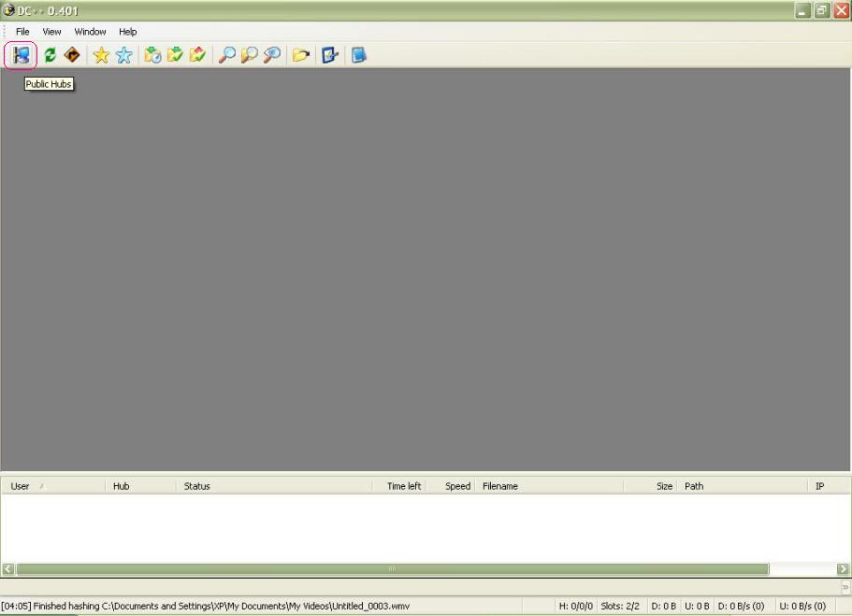Expand the double-chevron at status bar right
The height and width of the screenshot is (616, 852).
click(x=845, y=588)
